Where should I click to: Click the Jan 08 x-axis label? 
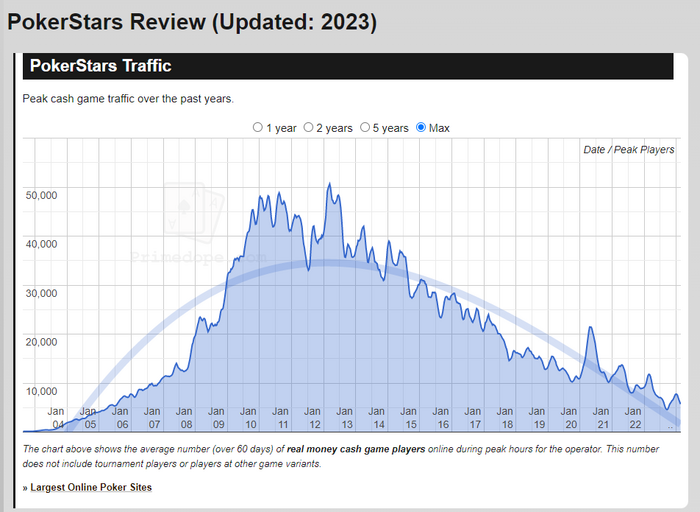coord(184,418)
